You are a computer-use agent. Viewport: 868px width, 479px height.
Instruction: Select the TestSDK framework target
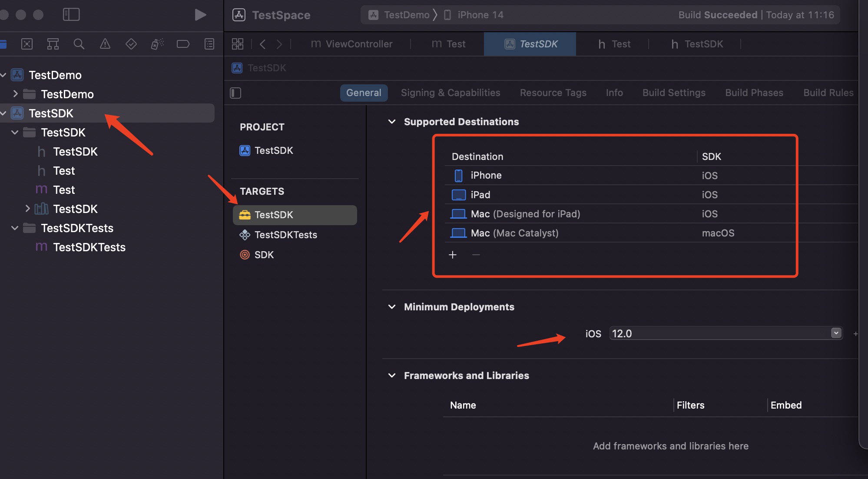(x=295, y=215)
